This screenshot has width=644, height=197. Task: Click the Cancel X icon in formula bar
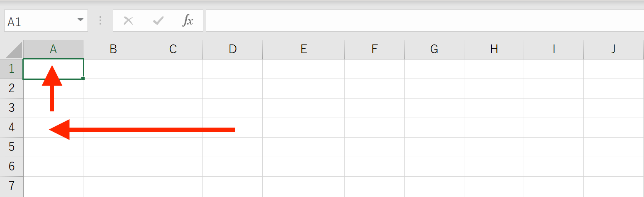[129, 21]
